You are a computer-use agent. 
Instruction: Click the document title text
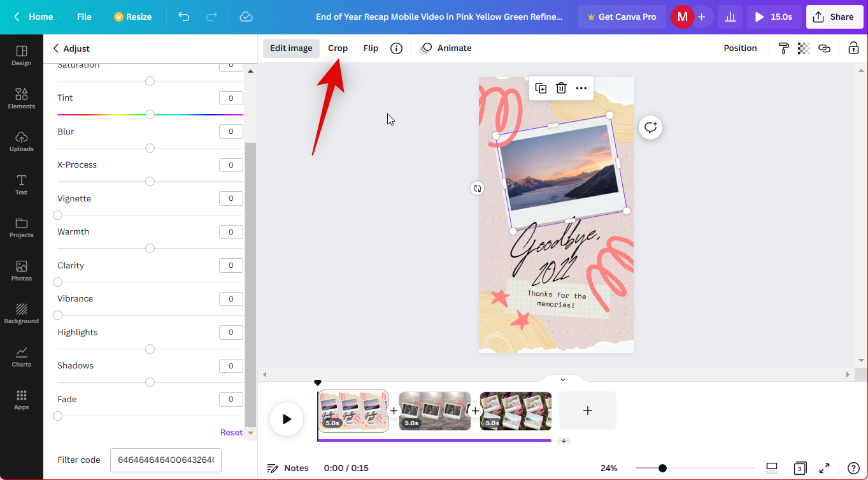point(439,17)
